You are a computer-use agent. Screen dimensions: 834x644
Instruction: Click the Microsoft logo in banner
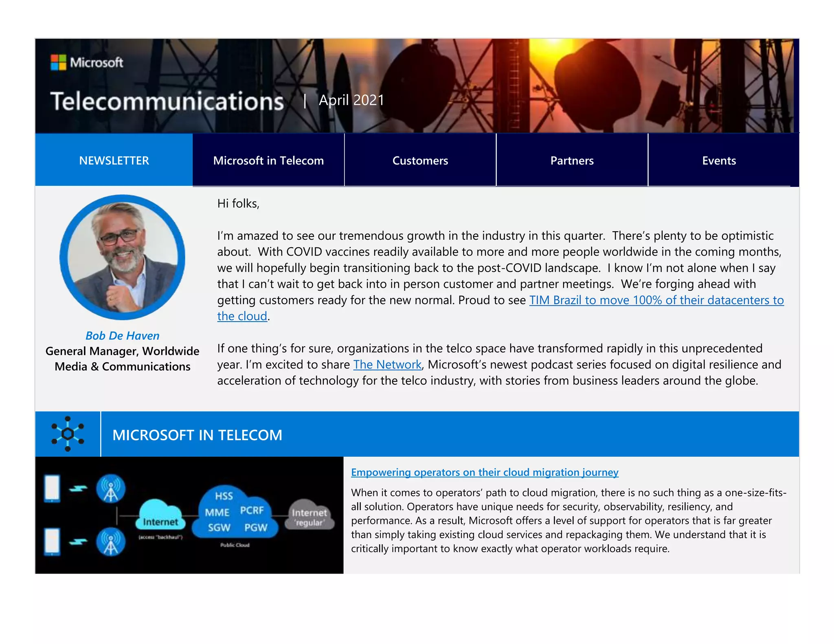point(87,63)
